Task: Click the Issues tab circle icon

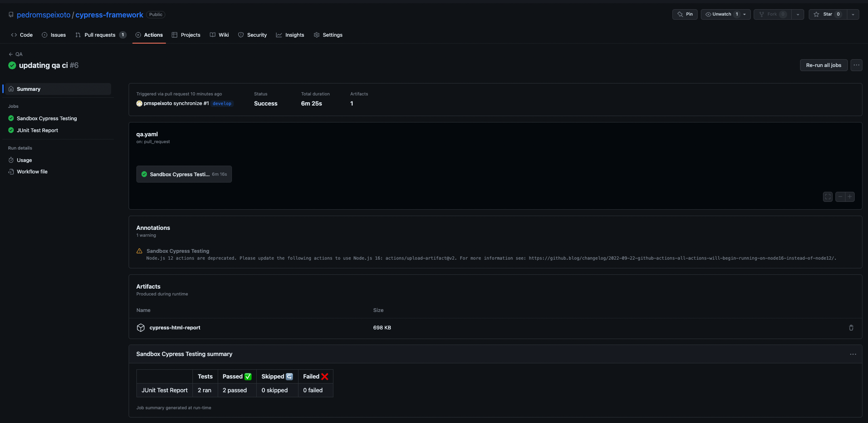Action: 45,35
